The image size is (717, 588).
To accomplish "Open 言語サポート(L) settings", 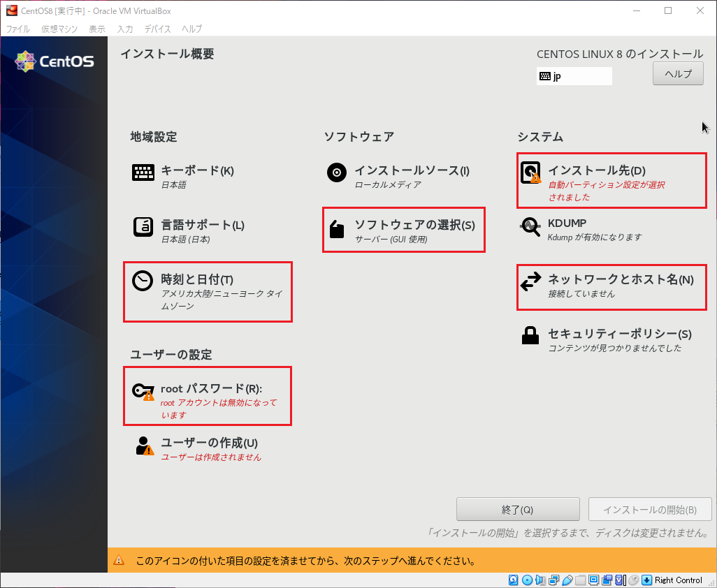I will [x=189, y=230].
